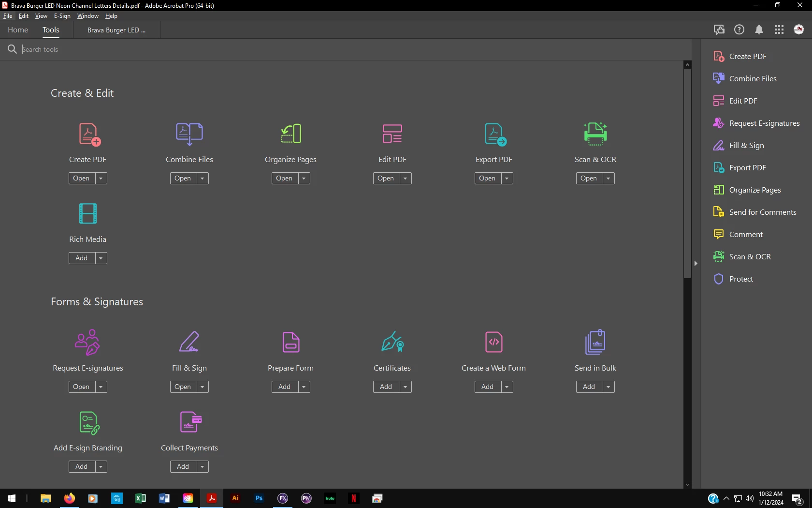Screen dimensions: 812x508
Task: Expand dropdown arrow beside Export PDF Open
Action: [507, 179]
